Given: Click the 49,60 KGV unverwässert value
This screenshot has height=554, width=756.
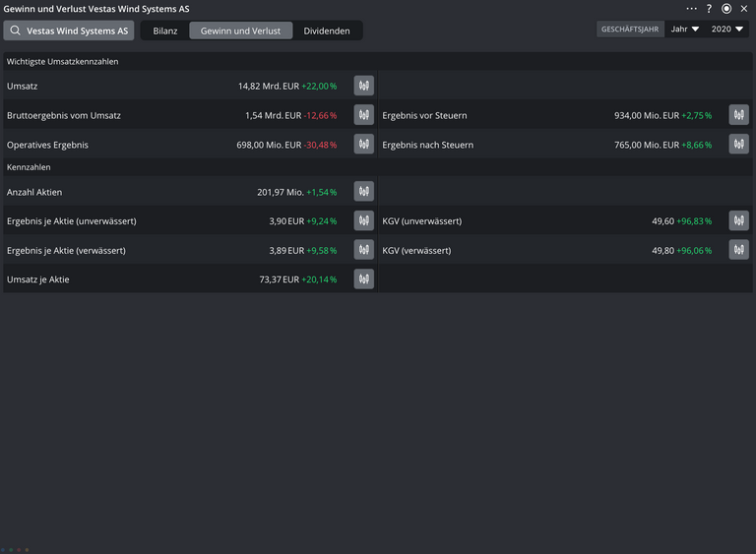Looking at the screenshot, I should click(x=662, y=221).
